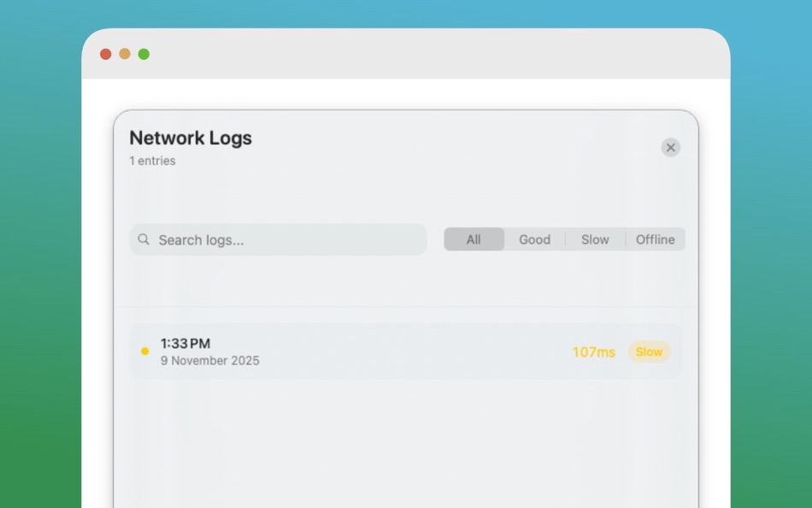812x508 pixels.
Task: Click the yellow status dot on the log entry
Action: pyautogui.click(x=145, y=351)
